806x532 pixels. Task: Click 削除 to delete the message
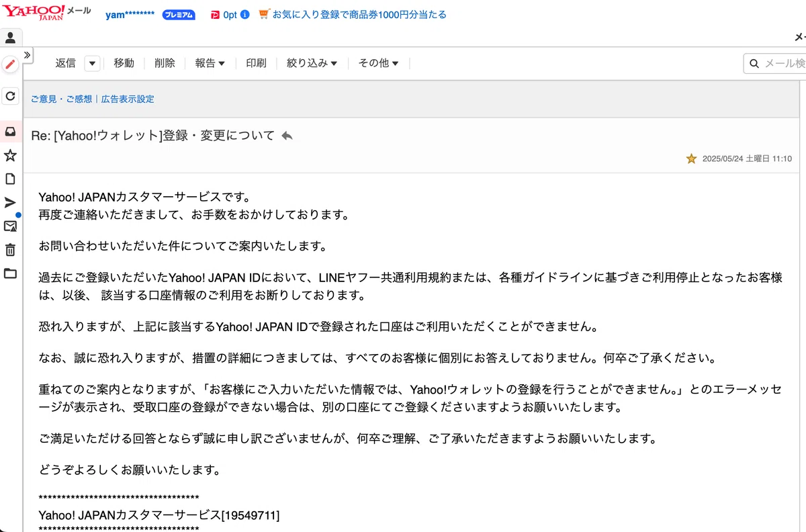tap(165, 63)
